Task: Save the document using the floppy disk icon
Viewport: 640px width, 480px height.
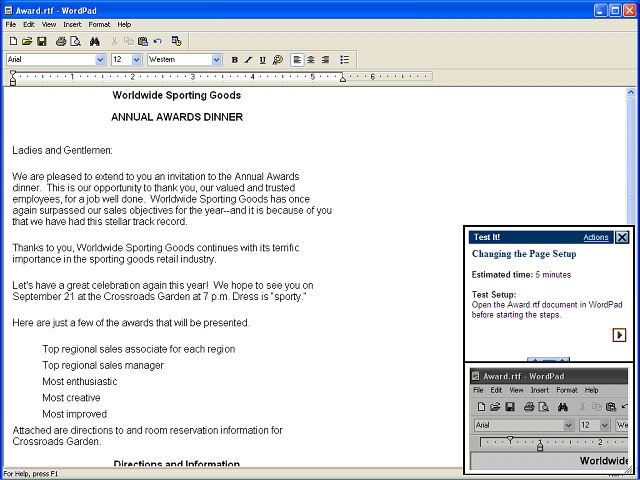Action: [42, 41]
